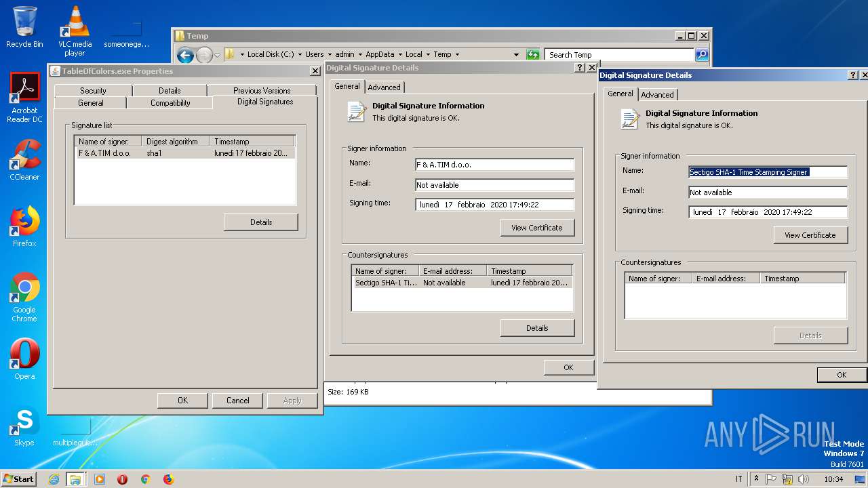Screen dimensions: 868x488
Task: Click the Start button
Action: (x=19, y=479)
